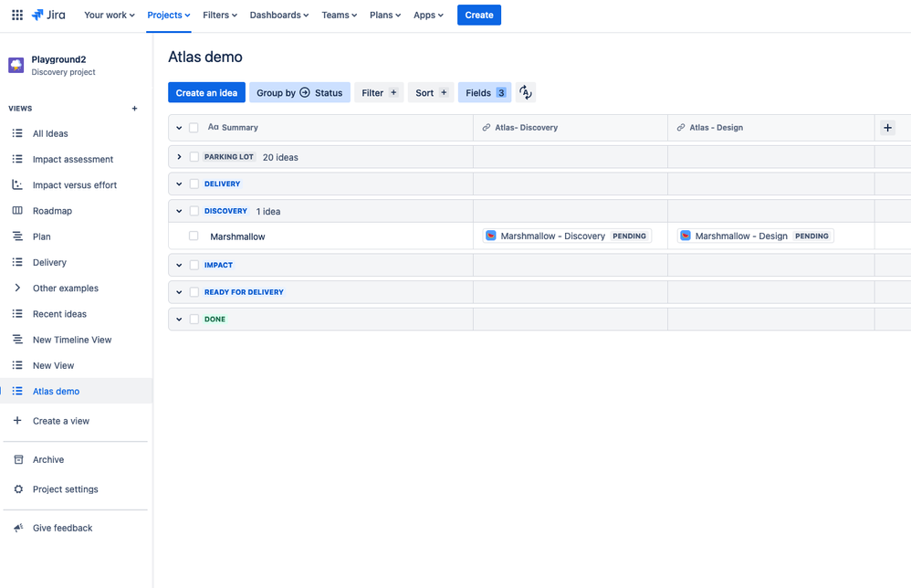Open the Fields 3 button
The height and width of the screenshot is (588, 911).
point(485,92)
